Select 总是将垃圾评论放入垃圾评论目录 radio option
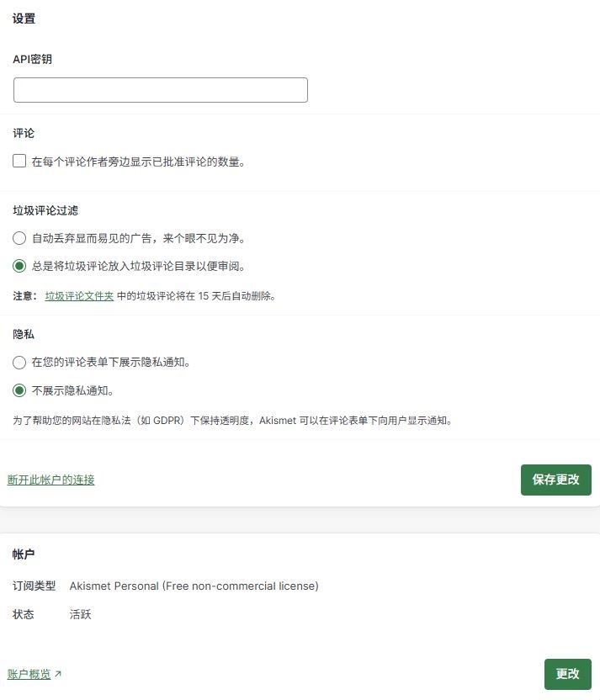600x700 pixels. 19,266
